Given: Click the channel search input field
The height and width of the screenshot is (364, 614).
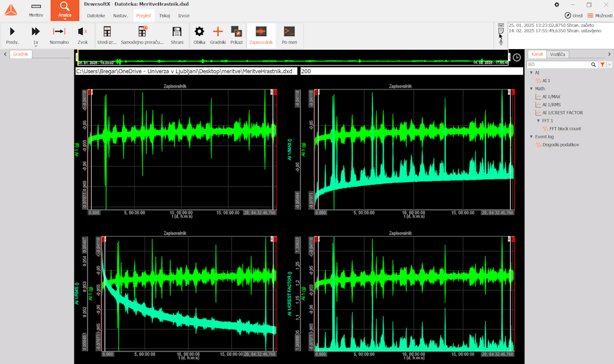Looking at the screenshot, I should (558, 64).
